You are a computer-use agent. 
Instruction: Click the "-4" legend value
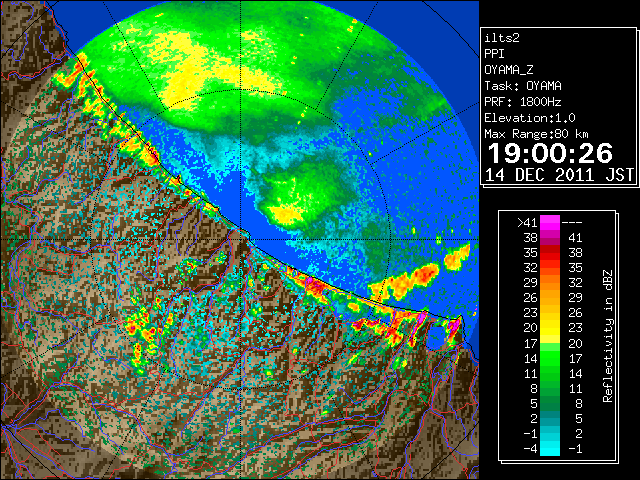pos(530,449)
